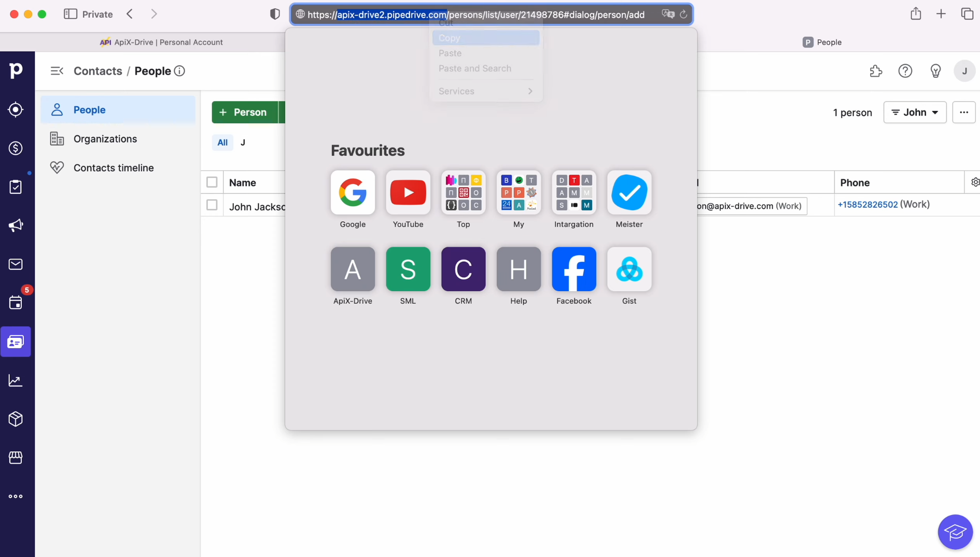Screen dimensions: 980x557
Task: Click the green Person add button
Action: coord(244,112)
